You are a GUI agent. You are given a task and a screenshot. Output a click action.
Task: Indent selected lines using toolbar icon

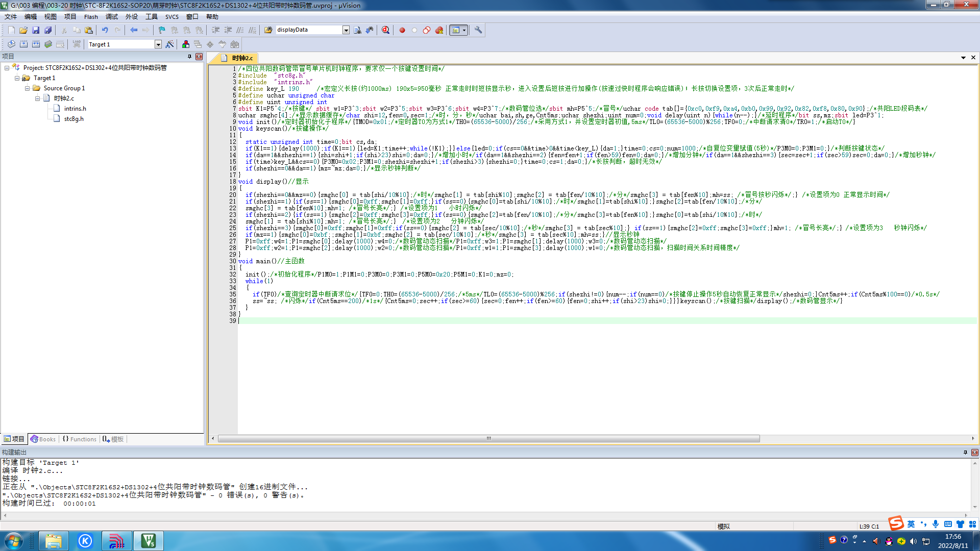pyautogui.click(x=216, y=30)
